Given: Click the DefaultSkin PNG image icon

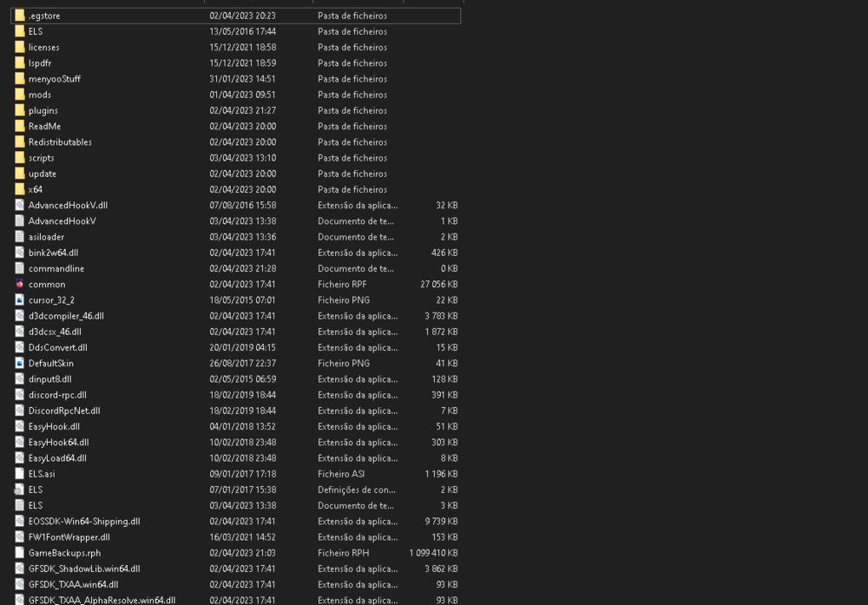Looking at the screenshot, I should click(19, 363).
